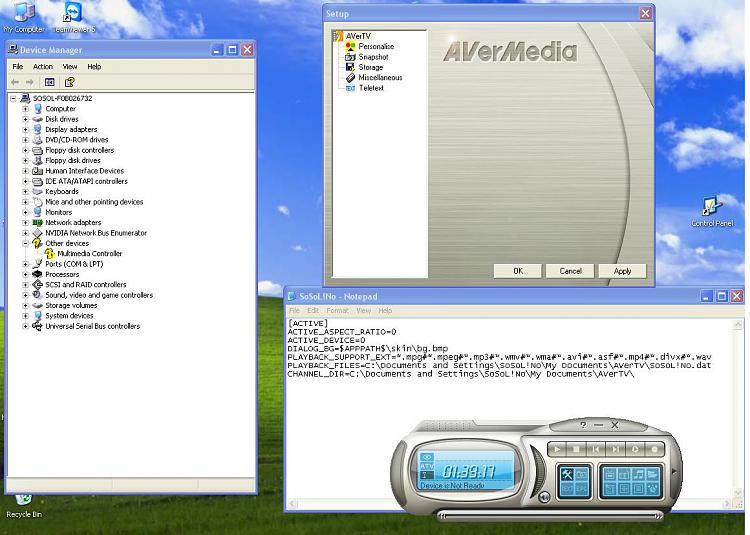The image size is (750, 535).
Task: Click the Back arrow in Device Manager toolbar
Action: pyautogui.click(x=15, y=82)
